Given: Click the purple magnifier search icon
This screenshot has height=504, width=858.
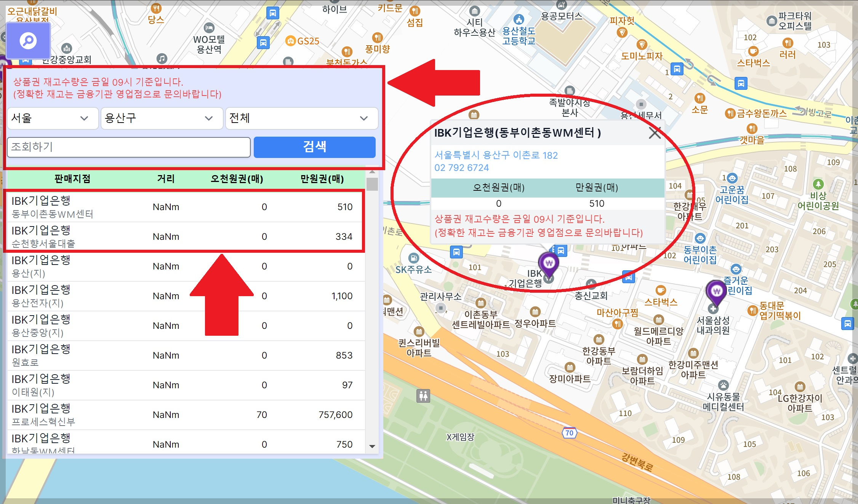Looking at the screenshot, I should tap(28, 40).
